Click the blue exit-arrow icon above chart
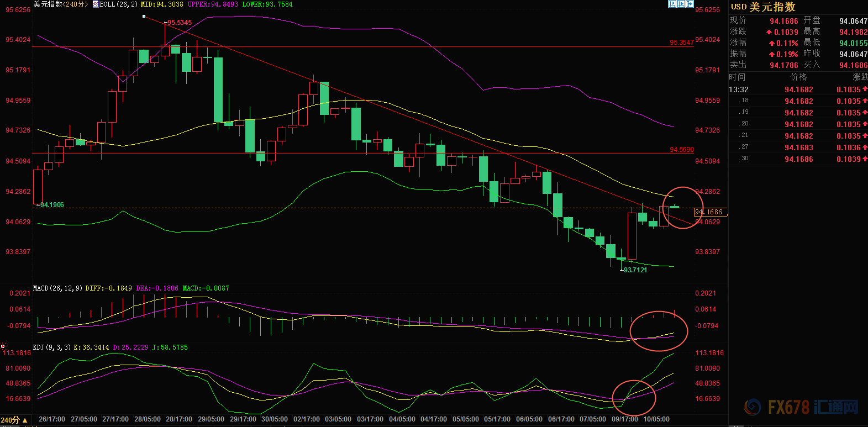 click(690, 4)
